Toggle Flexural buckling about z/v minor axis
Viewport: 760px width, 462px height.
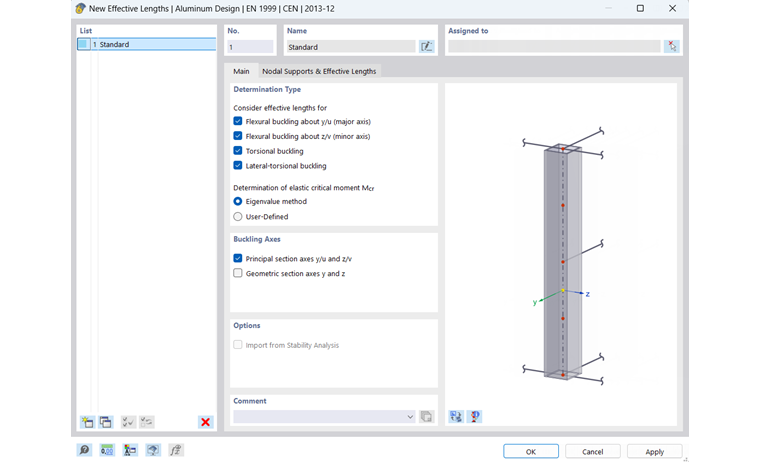tap(238, 136)
